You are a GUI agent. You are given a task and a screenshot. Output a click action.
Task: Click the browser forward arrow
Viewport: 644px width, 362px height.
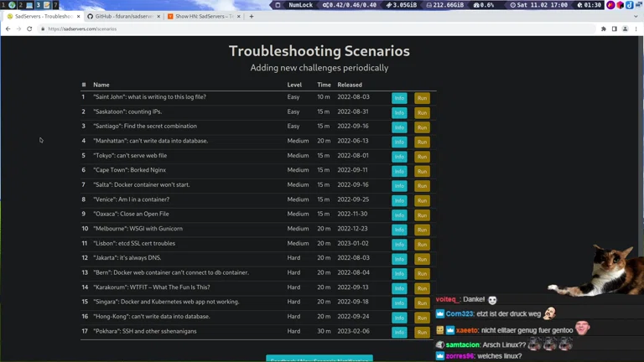coord(19,28)
